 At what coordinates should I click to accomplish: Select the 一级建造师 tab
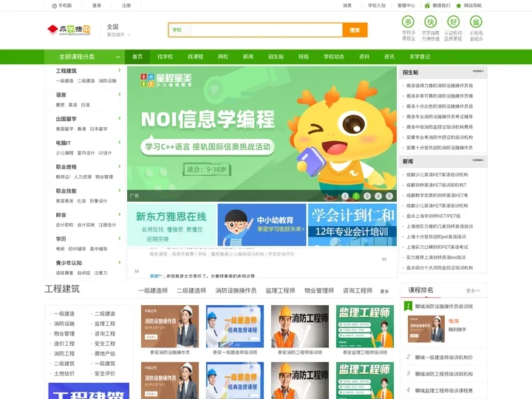coord(153,290)
